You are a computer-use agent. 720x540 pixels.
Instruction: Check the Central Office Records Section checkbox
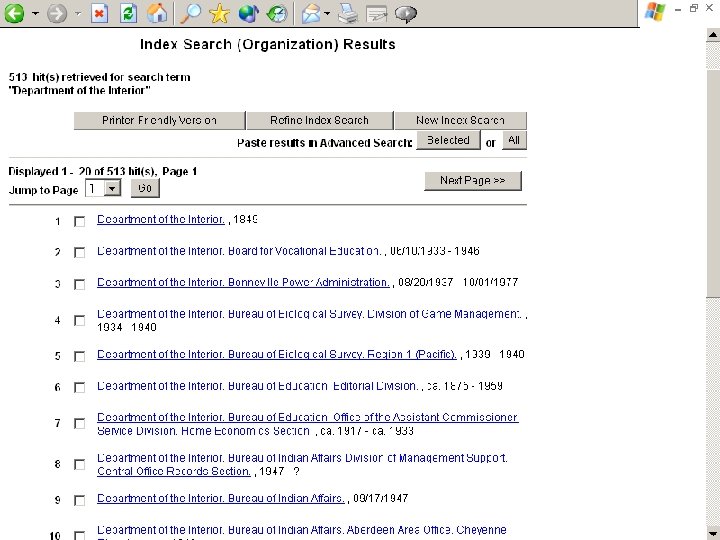click(79, 465)
